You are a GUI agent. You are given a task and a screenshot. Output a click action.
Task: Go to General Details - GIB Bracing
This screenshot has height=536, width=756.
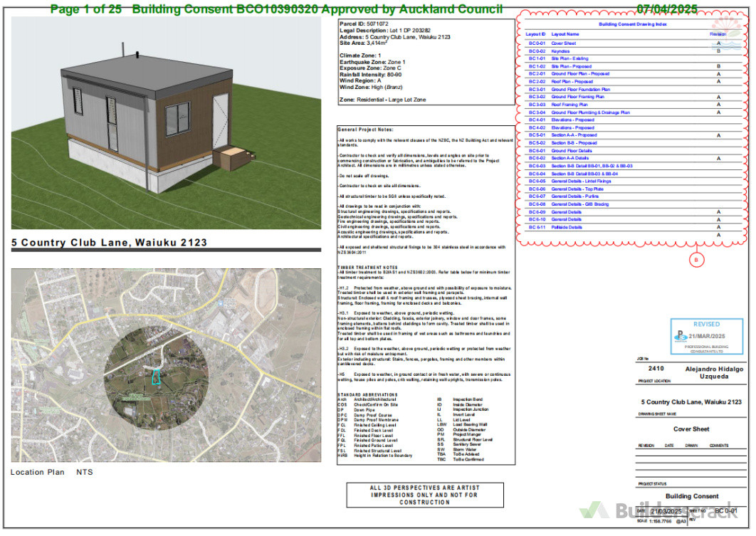click(x=579, y=204)
